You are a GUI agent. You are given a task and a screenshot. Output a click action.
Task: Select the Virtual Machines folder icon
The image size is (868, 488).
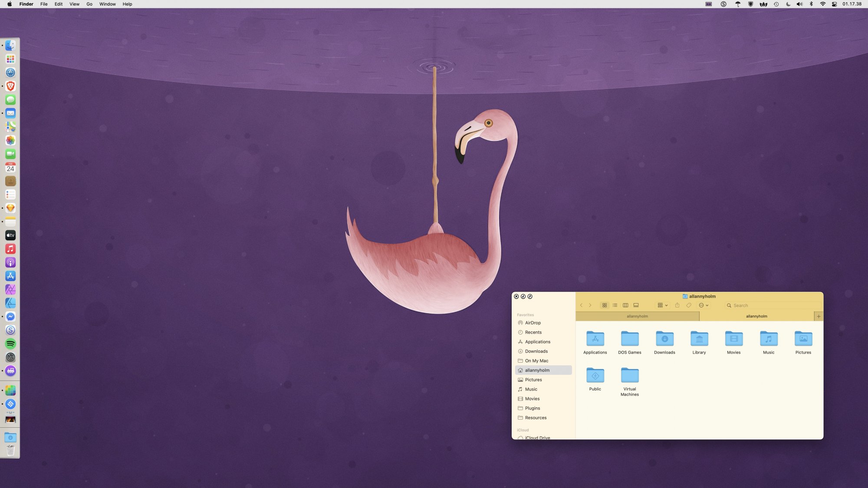[x=630, y=375]
